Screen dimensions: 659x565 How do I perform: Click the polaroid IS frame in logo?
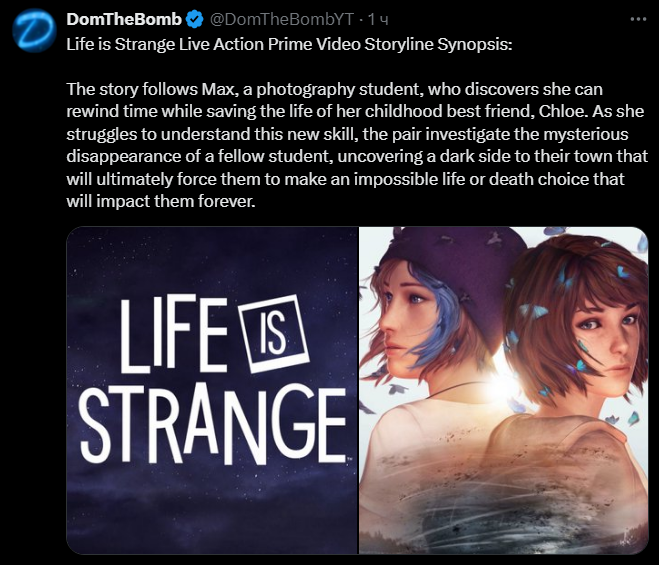click(274, 334)
